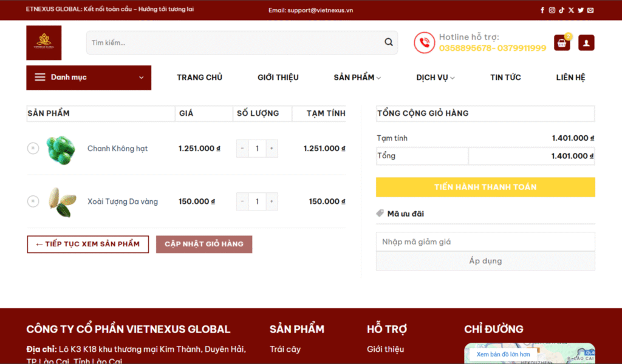Click the Vietnexus Global logo

click(x=44, y=42)
